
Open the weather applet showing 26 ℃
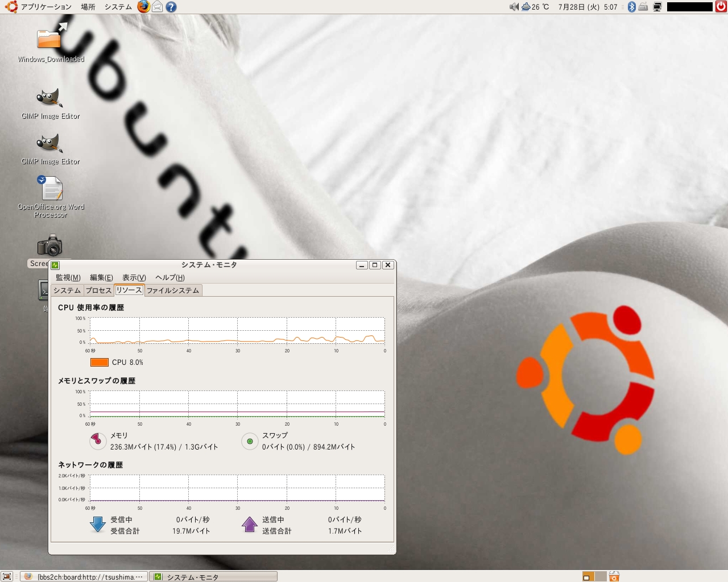(x=535, y=7)
